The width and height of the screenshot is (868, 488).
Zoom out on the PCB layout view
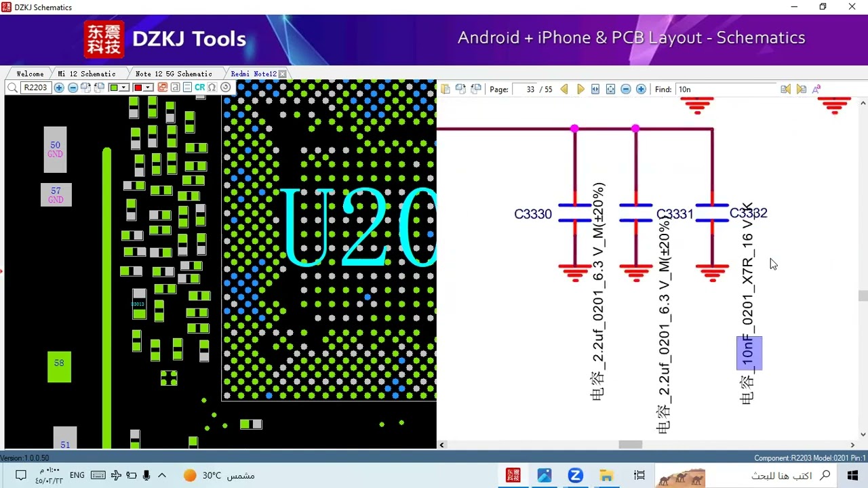(x=73, y=87)
